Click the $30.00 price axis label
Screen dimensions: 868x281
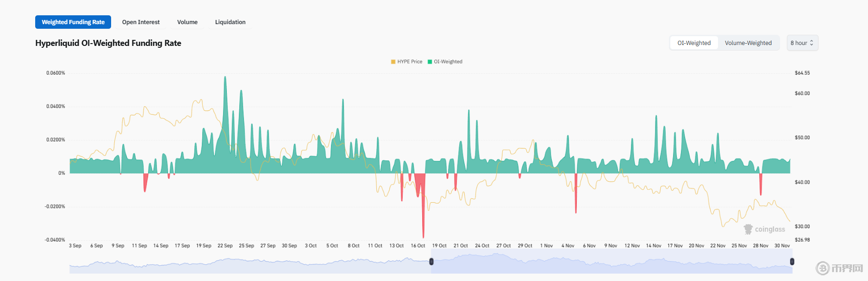pyautogui.click(x=802, y=226)
